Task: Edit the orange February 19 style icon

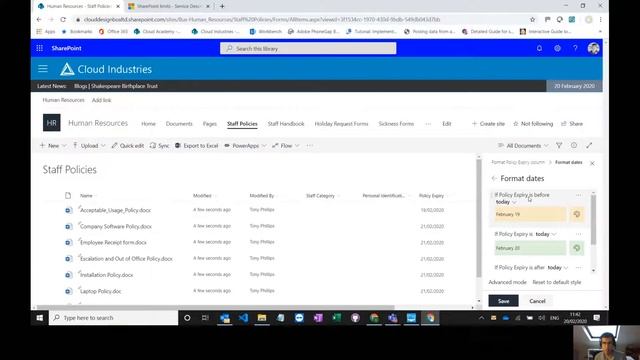Action: click(577, 214)
